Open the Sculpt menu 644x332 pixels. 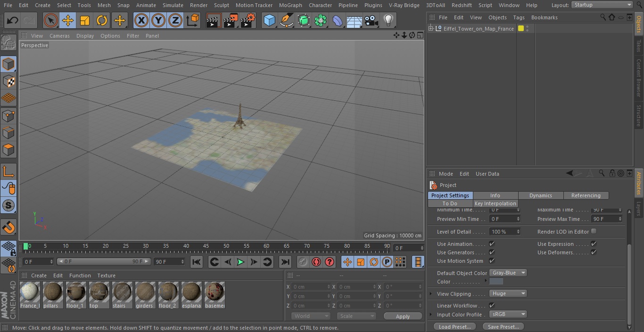[x=221, y=5]
